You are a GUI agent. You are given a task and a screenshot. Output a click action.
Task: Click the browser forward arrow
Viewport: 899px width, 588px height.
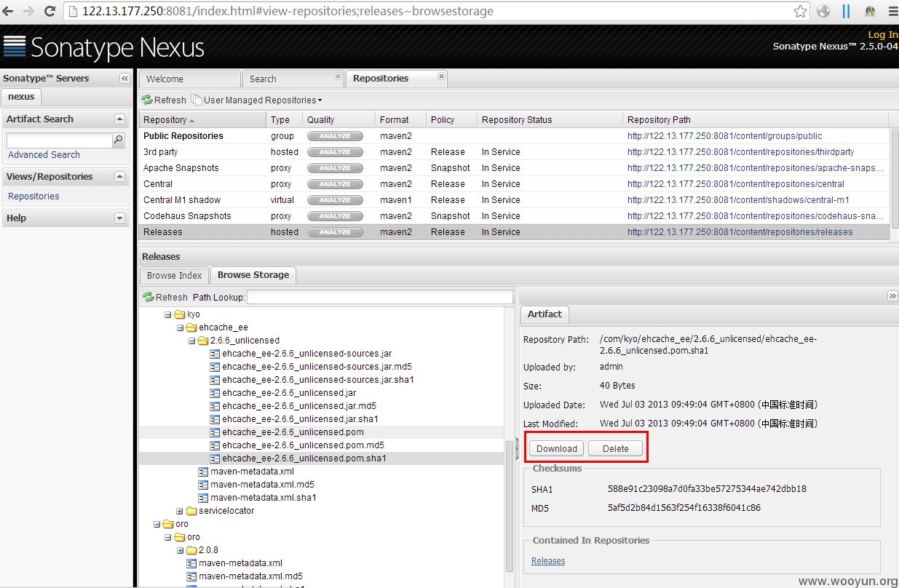point(29,11)
